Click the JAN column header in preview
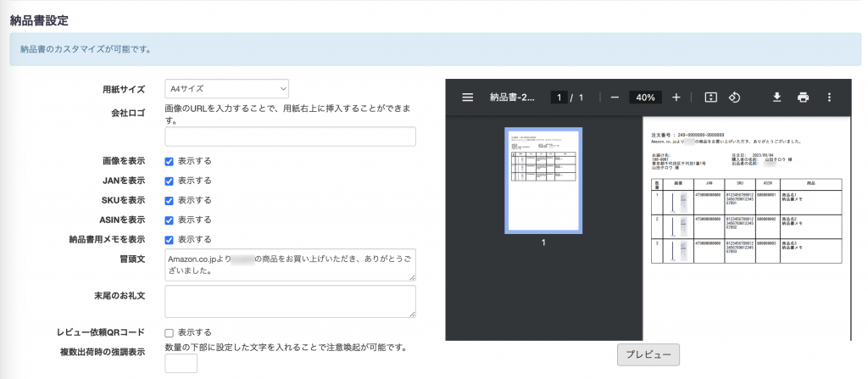Image resolution: width=868 pixels, height=379 pixels. pos(709,184)
